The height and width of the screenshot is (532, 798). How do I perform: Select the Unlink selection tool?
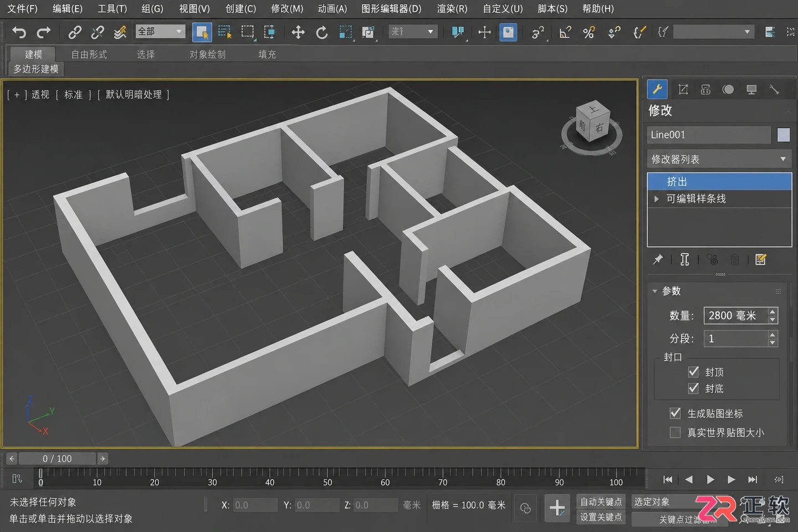coord(98,32)
